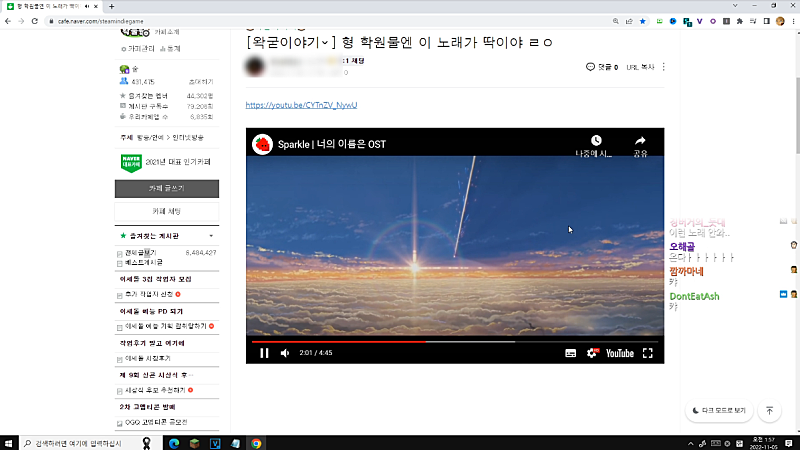800x450 pixels.
Task: Mute the YouTube player volume
Action: [285, 353]
